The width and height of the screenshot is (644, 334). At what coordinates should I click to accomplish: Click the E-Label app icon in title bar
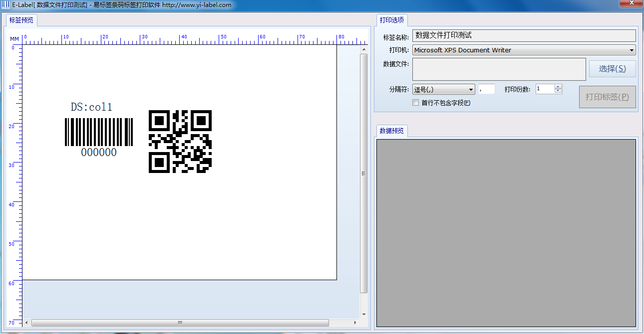coord(6,5)
